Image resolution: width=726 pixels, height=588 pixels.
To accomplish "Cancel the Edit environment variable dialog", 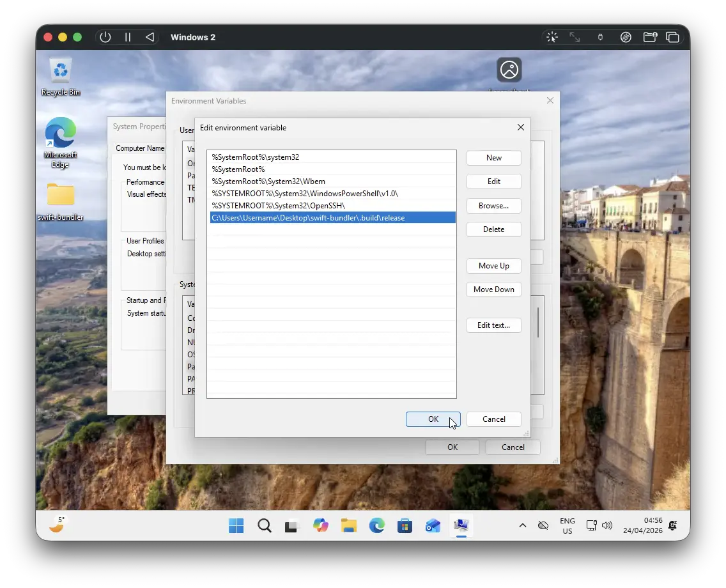I will tap(493, 419).
